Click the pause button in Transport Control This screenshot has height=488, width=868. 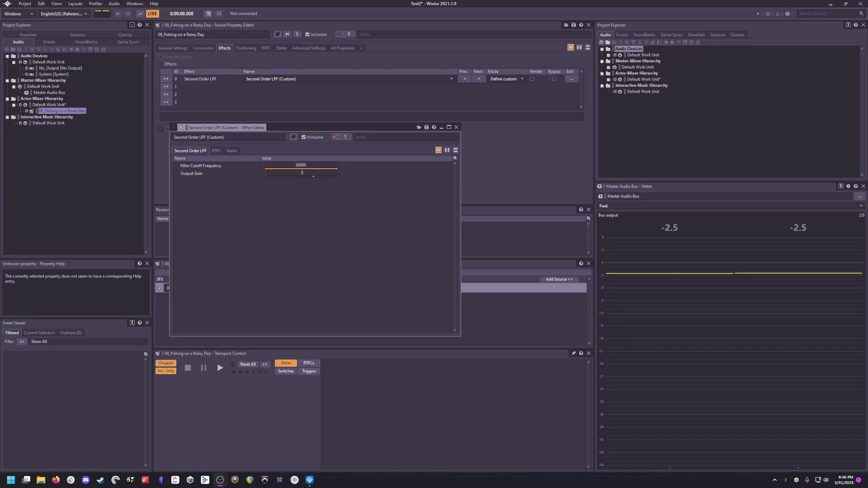203,368
